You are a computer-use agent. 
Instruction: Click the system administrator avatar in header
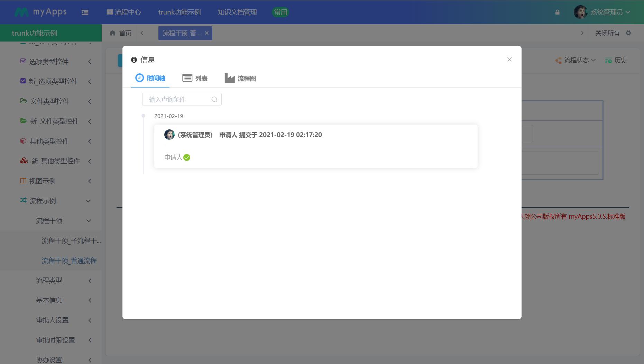point(580,12)
